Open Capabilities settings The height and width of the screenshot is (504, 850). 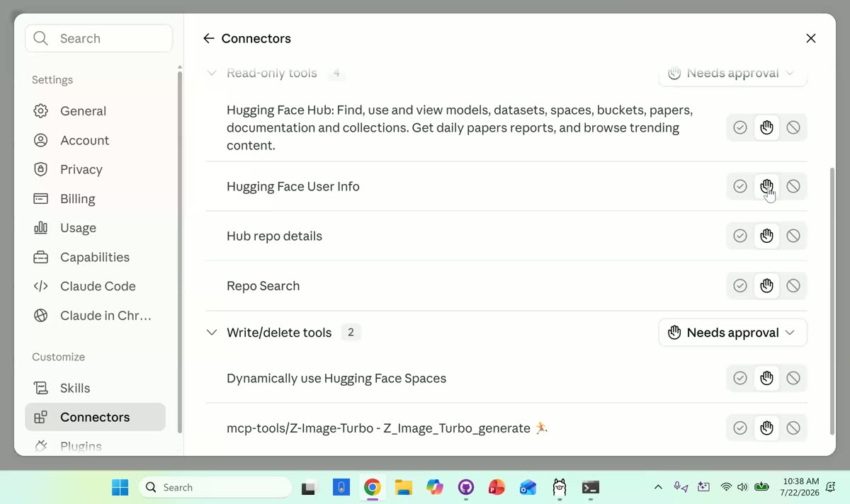coord(95,257)
